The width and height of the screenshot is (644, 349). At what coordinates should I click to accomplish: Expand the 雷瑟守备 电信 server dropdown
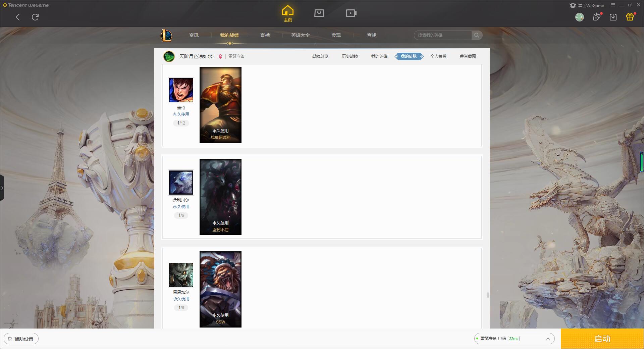point(514,339)
